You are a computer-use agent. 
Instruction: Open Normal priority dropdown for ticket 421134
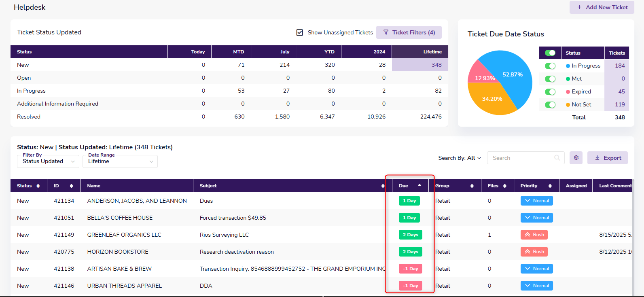click(536, 201)
